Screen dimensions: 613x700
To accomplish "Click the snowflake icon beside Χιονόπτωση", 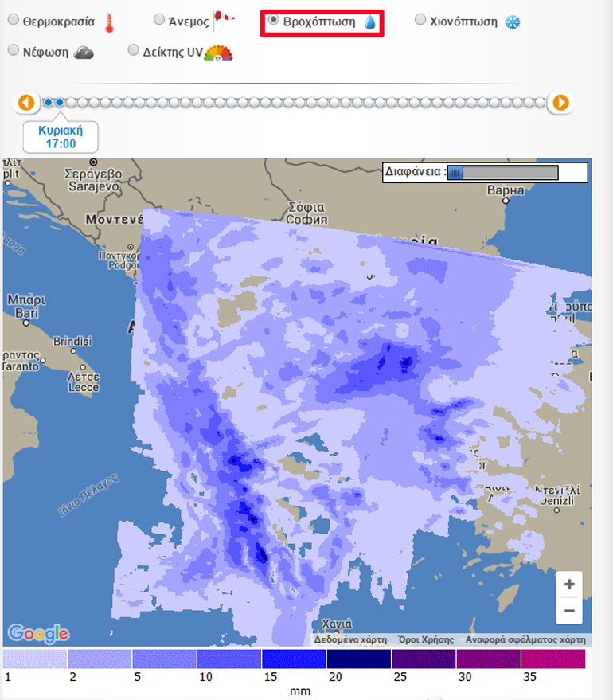I will pos(513,22).
